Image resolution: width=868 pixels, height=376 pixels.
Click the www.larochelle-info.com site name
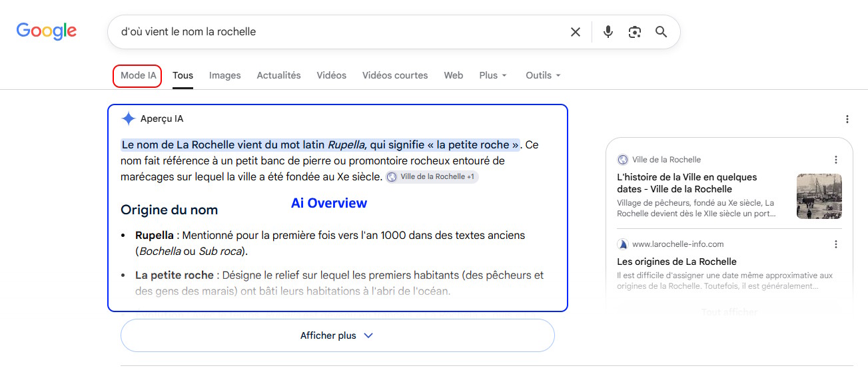[x=678, y=244]
